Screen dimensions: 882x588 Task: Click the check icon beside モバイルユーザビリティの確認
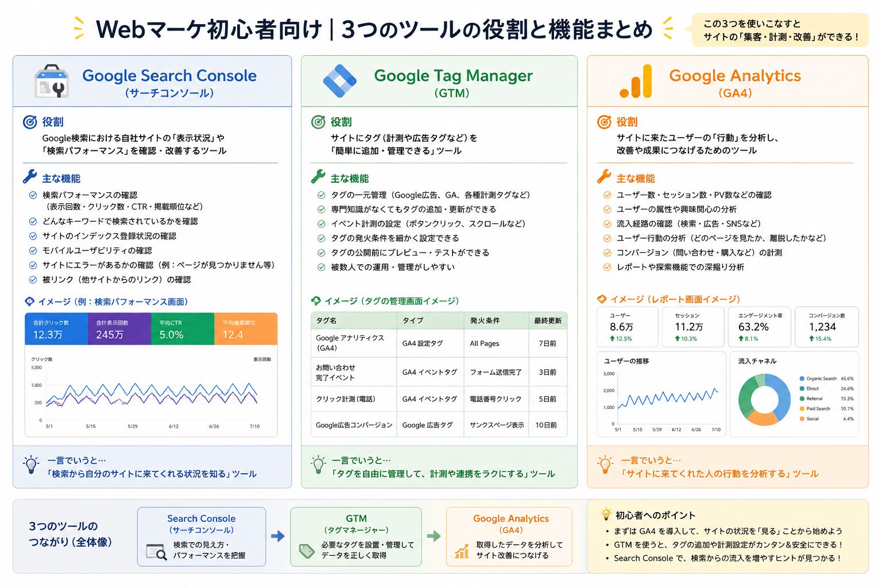pyautogui.click(x=33, y=251)
